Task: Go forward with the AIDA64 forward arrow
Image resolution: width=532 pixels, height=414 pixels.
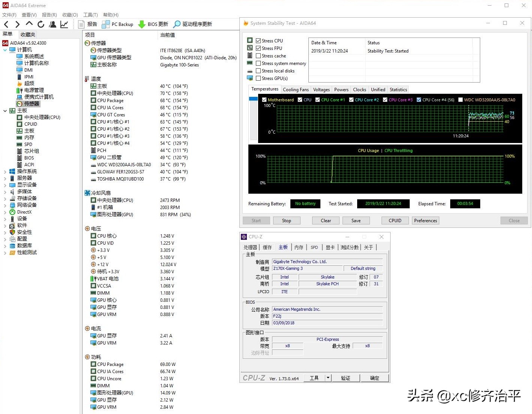Action: (17, 24)
